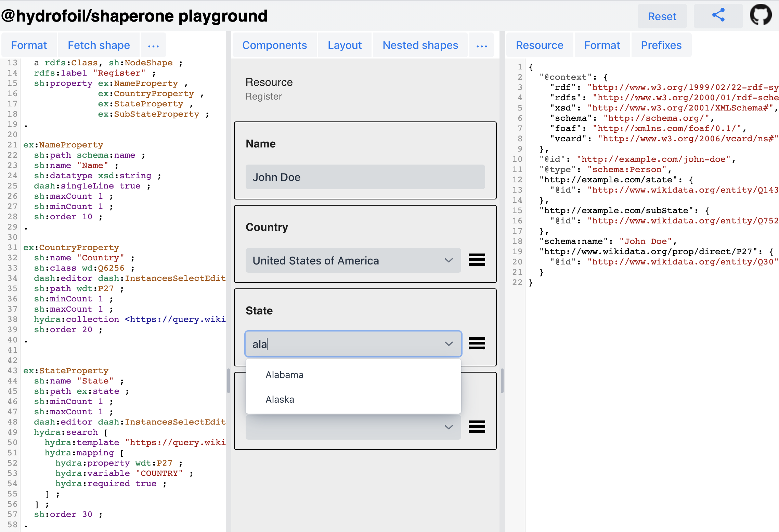Click the "foaf" prefix JSON line
This screenshot has width=779, height=532.
click(x=648, y=128)
